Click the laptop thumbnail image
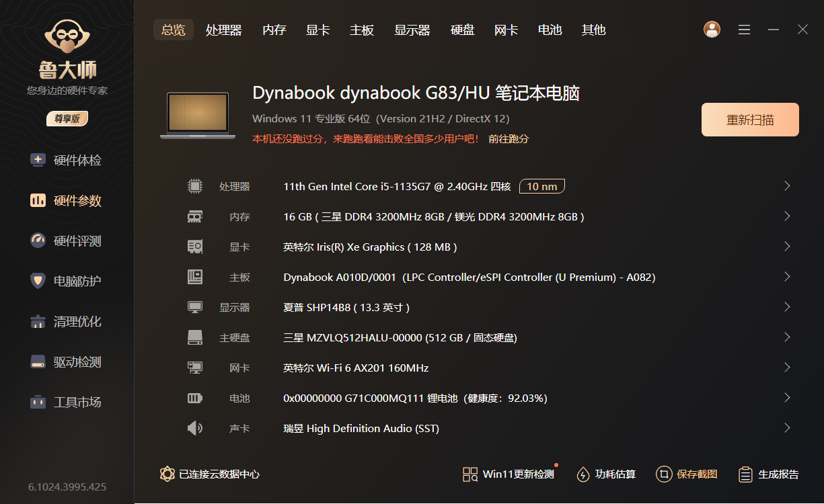Image resolution: width=824 pixels, height=504 pixels. point(198,116)
